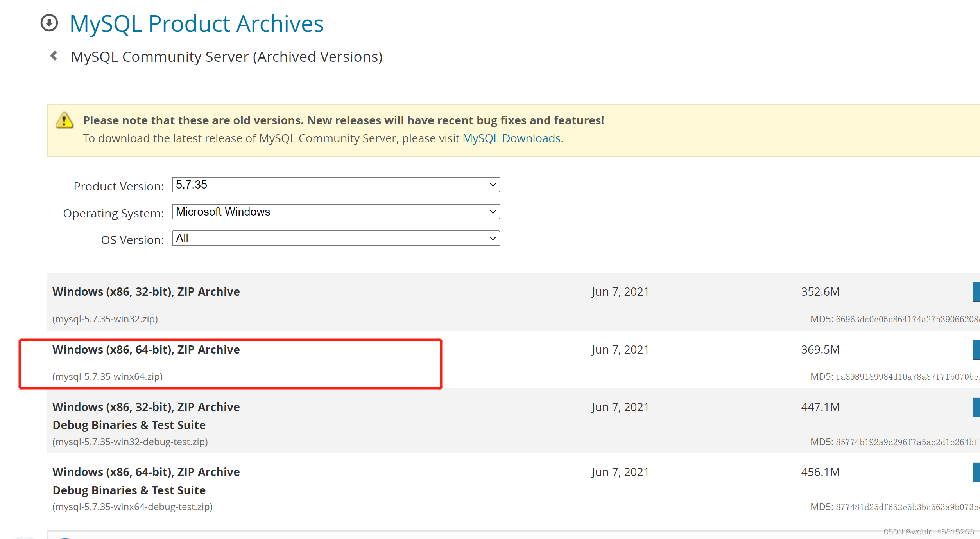Click the yellow warning triangle icon
Viewport: 980px width, 539px height.
coord(64,120)
